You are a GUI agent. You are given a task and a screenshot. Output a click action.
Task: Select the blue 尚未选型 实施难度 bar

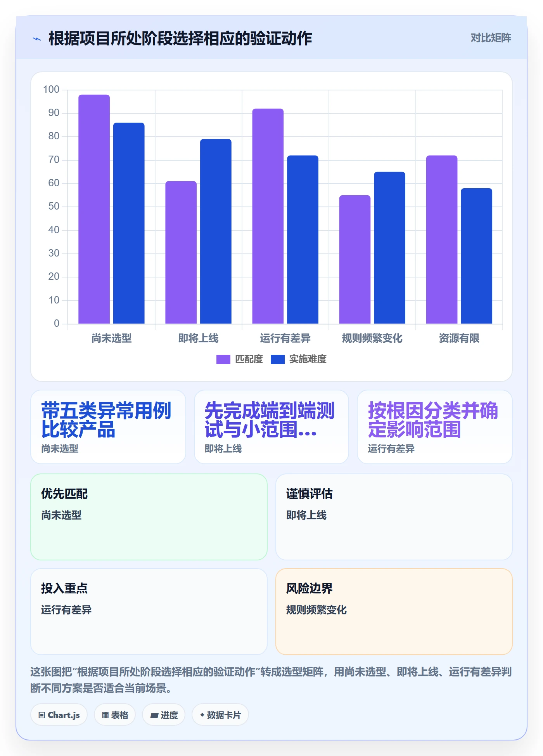coord(129,223)
